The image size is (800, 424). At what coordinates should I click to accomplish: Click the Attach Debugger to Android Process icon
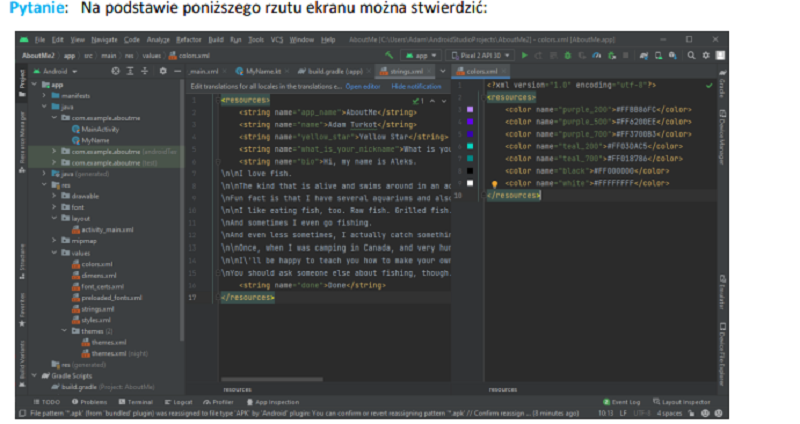coord(611,55)
